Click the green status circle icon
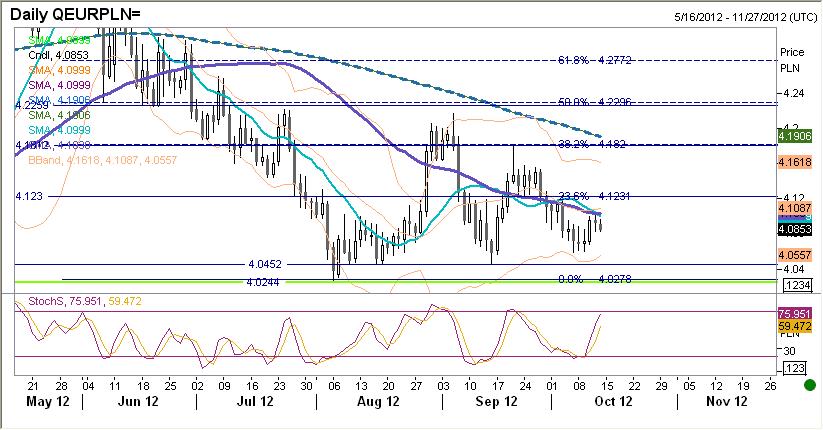Image resolution: width=823 pixels, height=430 pixels. (x=810, y=385)
